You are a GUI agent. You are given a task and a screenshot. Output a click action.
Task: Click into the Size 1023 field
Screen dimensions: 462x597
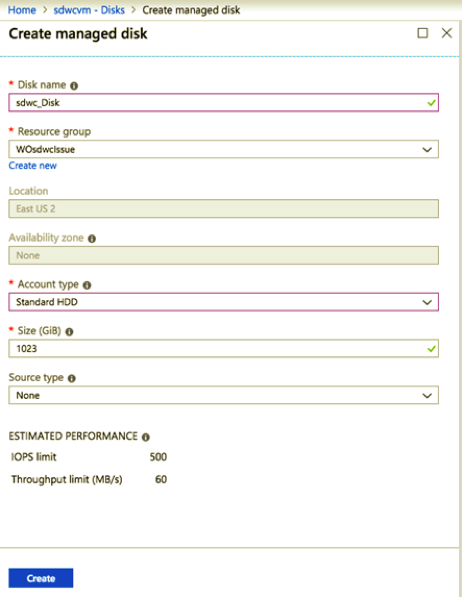[x=224, y=349]
